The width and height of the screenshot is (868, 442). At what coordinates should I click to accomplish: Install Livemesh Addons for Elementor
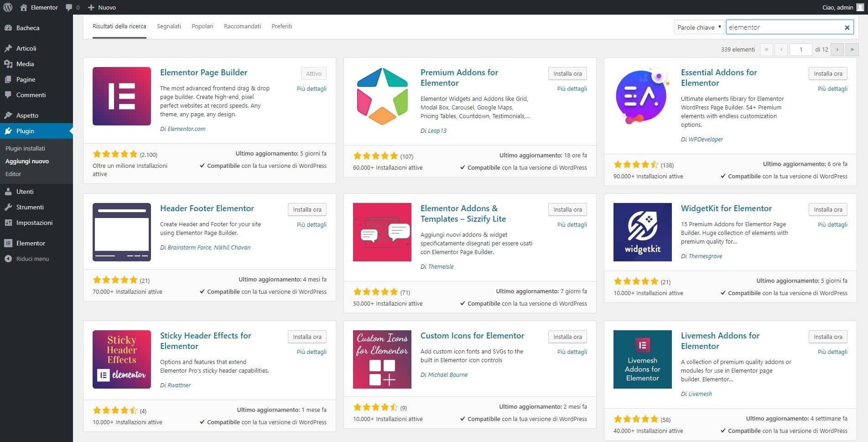pyautogui.click(x=828, y=337)
